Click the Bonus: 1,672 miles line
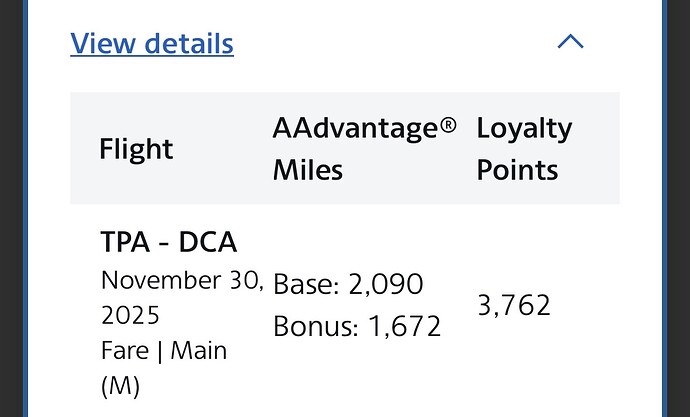This screenshot has height=417, width=690. pos(356,325)
